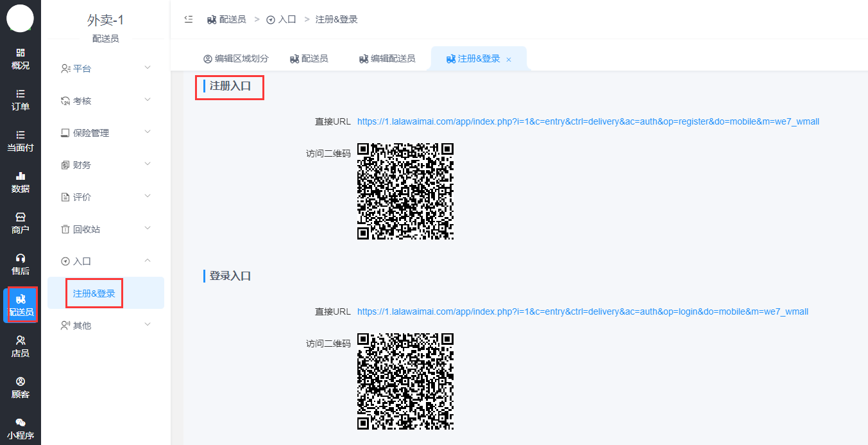Collapse the 入口 menu group
Image resolution: width=868 pixels, height=445 pixels.
[106, 261]
